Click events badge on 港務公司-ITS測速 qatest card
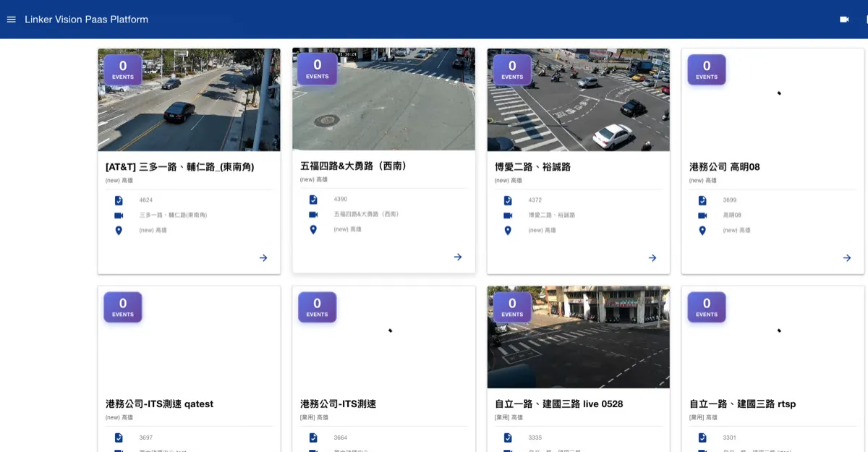 click(123, 307)
